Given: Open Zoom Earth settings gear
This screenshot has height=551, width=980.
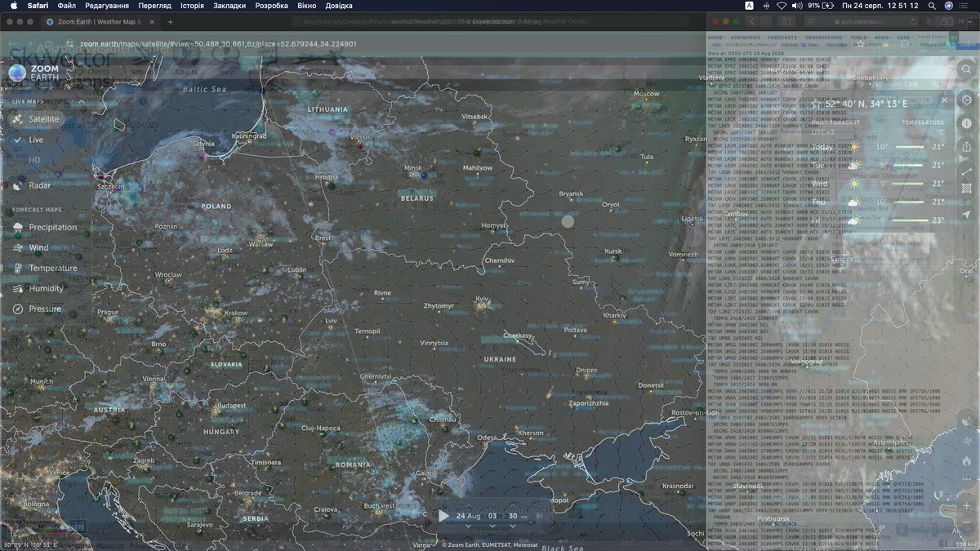Looking at the screenshot, I should coord(967,100).
